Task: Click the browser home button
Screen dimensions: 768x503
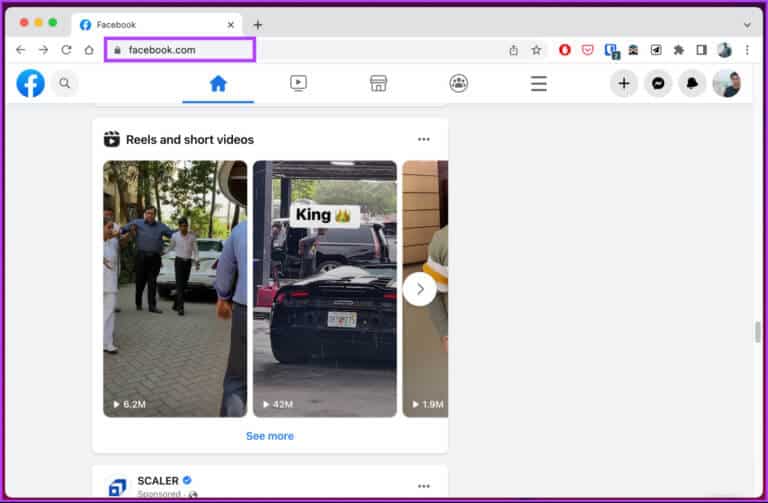Action: pyautogui.click(x=89, y=50)
